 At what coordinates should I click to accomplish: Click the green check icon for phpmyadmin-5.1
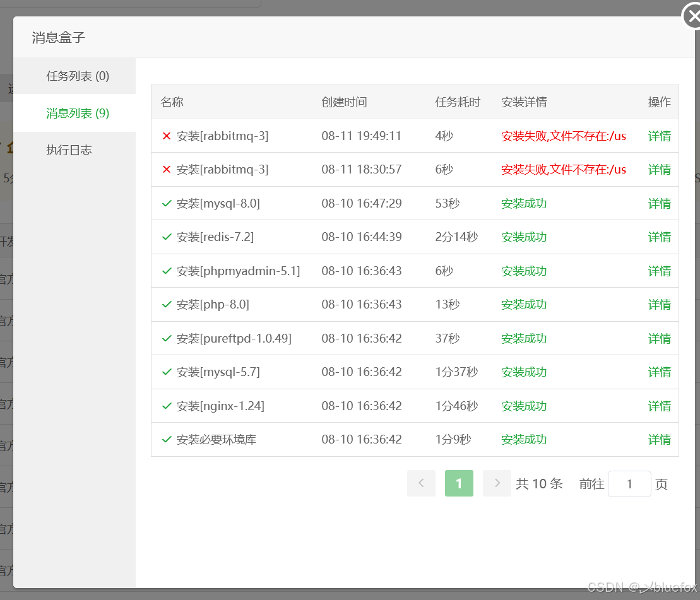point(167,271)
